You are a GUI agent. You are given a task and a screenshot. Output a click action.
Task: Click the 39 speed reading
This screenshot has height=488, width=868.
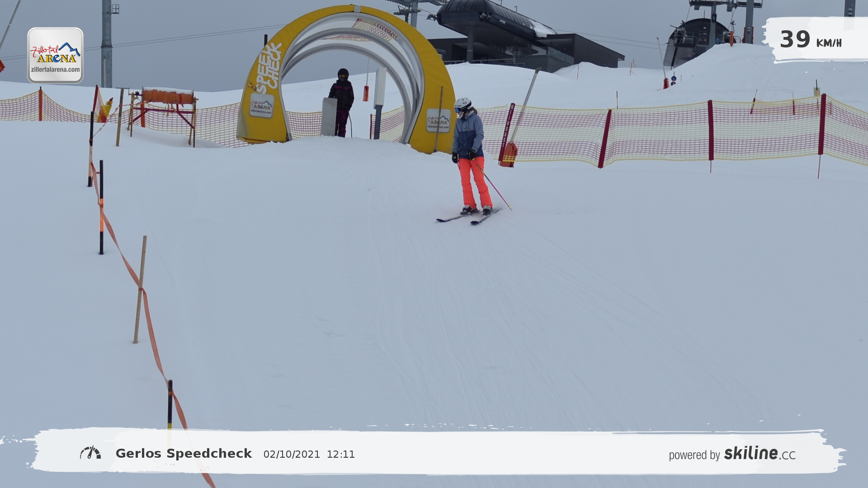tap(795, 40)
